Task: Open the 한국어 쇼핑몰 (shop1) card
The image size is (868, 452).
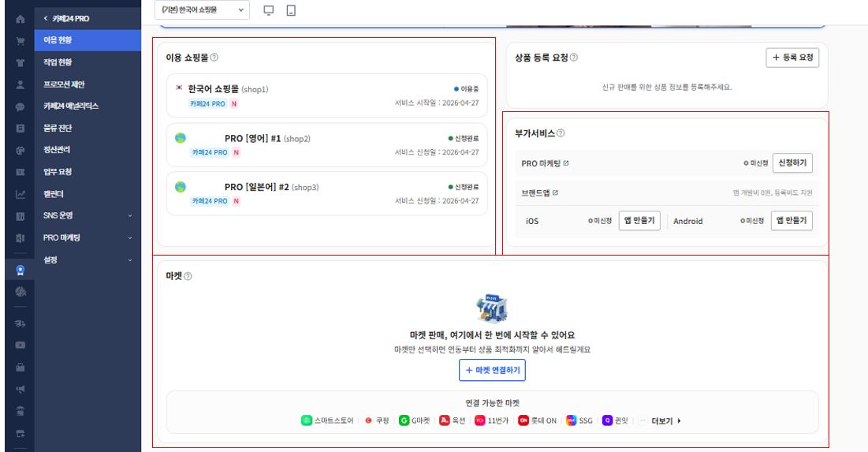Action: pos(326,95)
